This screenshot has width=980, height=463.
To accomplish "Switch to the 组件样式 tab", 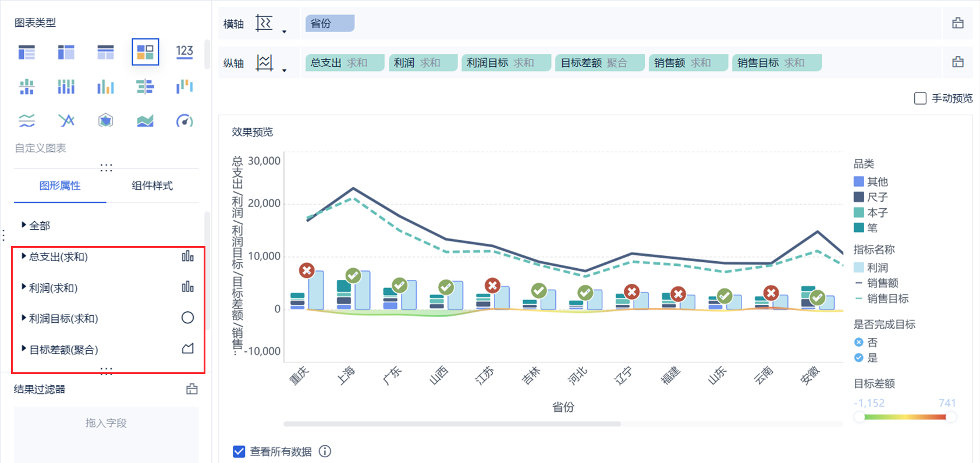I will (x=152, y=186).
